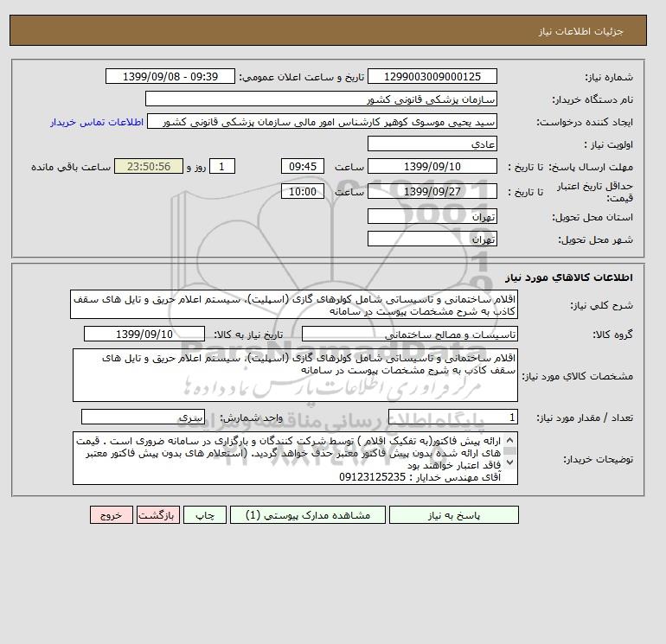Click the حداقل تاریخ اعتبار قیمت label
666x644 pixels.
click(x=595, y=192)
